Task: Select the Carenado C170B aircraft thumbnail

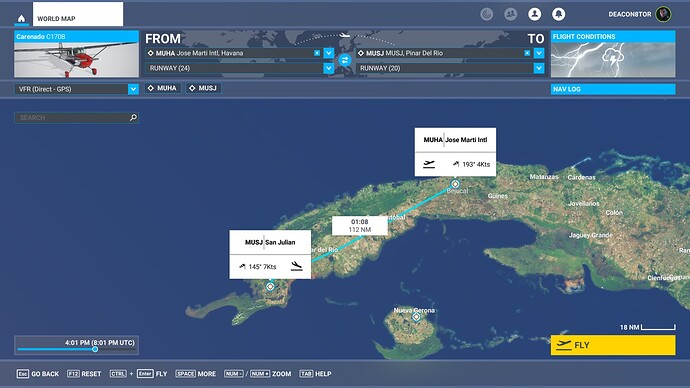Action: 77,54
